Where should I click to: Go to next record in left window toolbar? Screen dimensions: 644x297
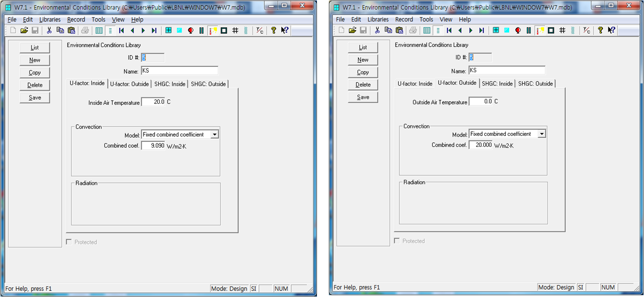pos(143,31)
